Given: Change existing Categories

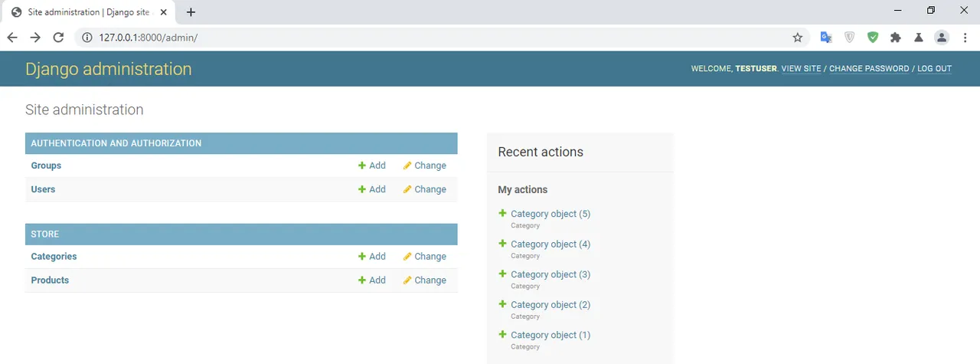Looking at the screenshot, I should point(425,257).
